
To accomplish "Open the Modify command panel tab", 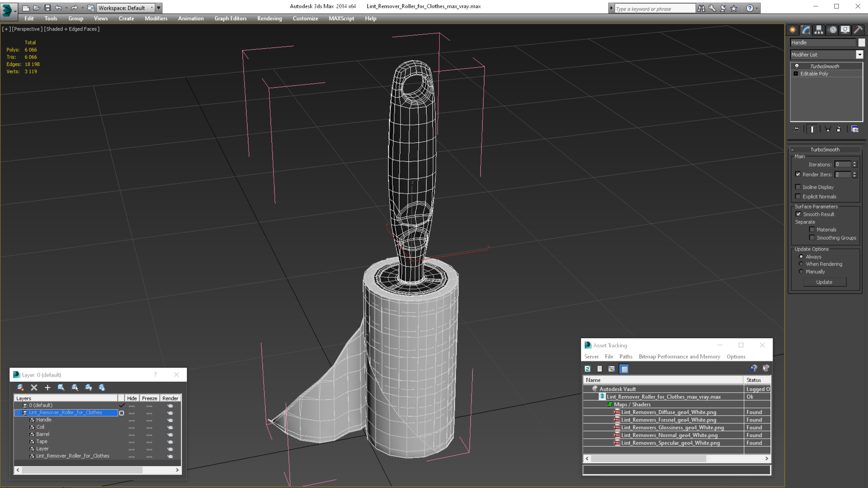I will (806, 30).
